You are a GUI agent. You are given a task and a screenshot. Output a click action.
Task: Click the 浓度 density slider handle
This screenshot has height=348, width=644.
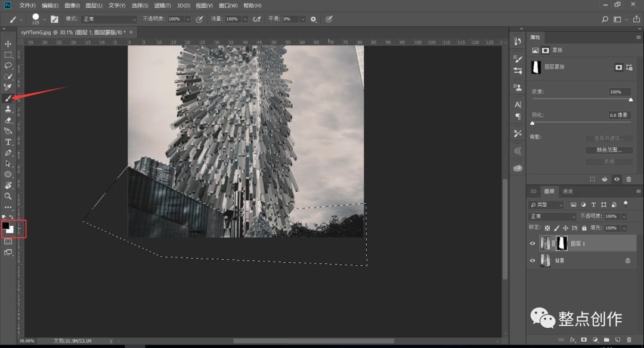[x=631, y=100]
